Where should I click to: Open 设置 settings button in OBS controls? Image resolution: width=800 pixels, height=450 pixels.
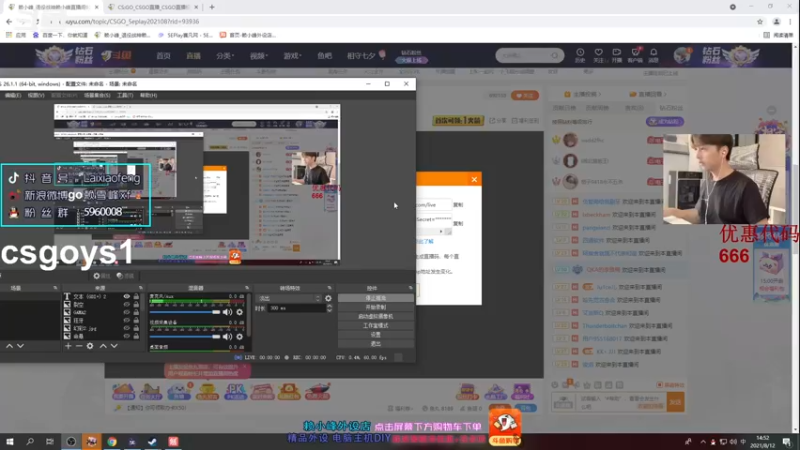(x=376, y=335)
